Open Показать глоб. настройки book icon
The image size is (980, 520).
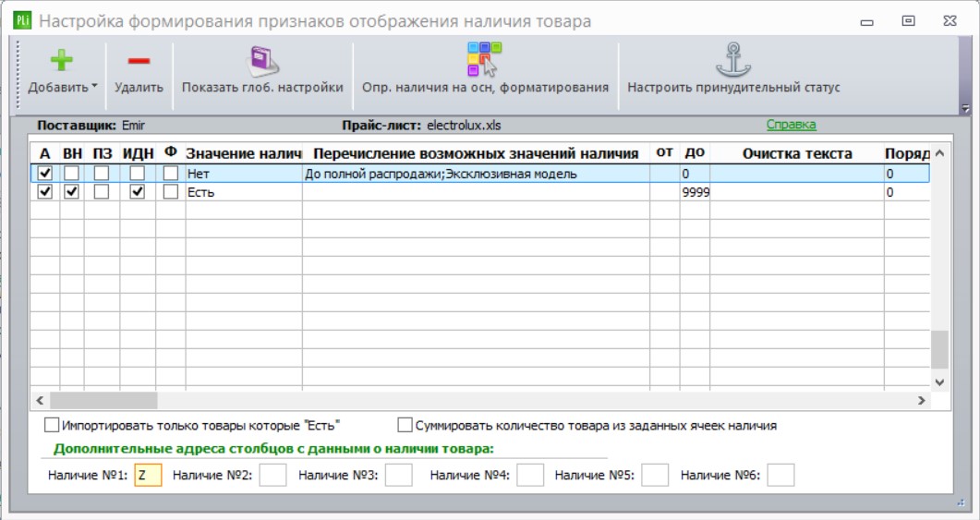pyautogui.click(x=262, y=61)
